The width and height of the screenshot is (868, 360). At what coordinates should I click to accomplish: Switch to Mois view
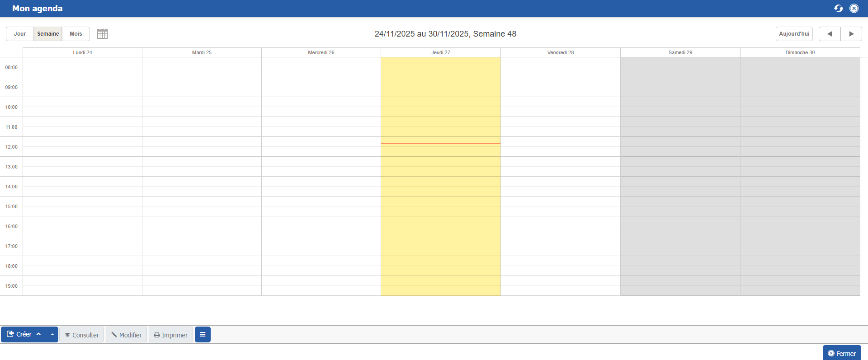(x=76, y=34)
